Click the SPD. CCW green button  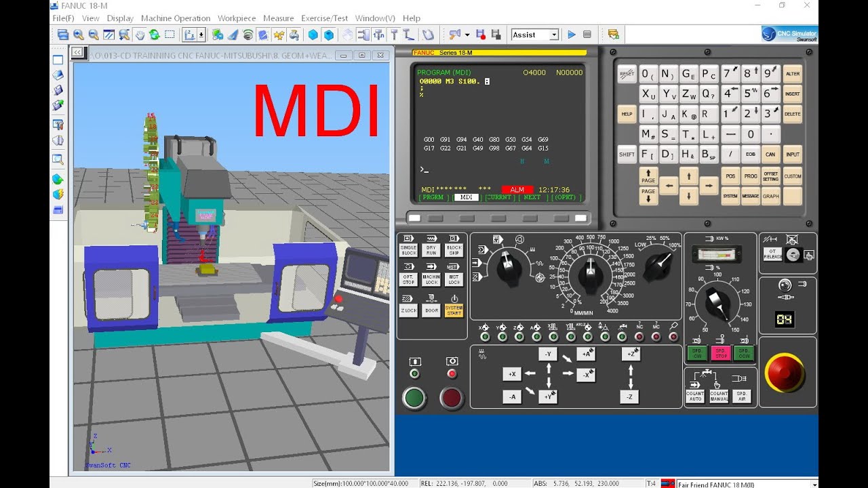point(744,353)
